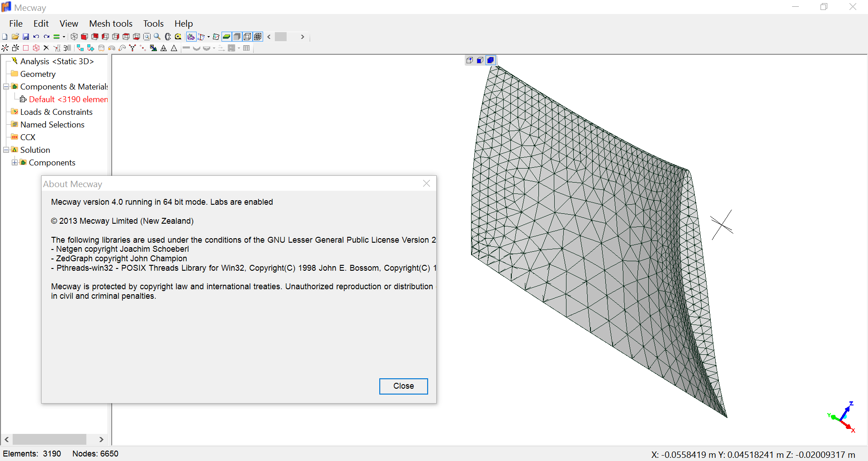The image size is (868, 461).
Task: Collapse the Solution tree node
Action: pos(6,150)
